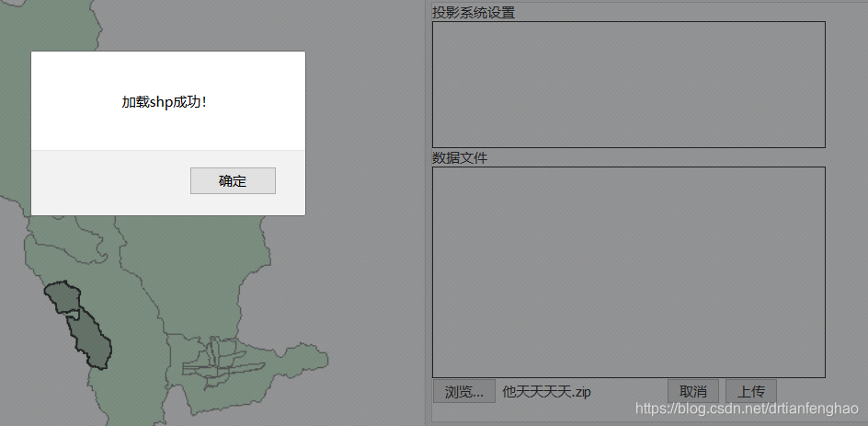Screen dimensions: 868x426
Task: Click the dialog's gray footer left of 确定
Action: click(x=110, y=182)
